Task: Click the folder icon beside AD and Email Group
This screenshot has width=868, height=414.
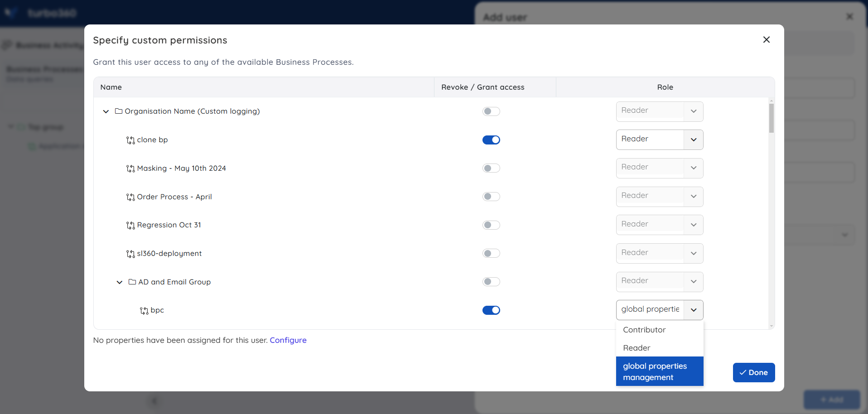Action: (x=132, y=282)
